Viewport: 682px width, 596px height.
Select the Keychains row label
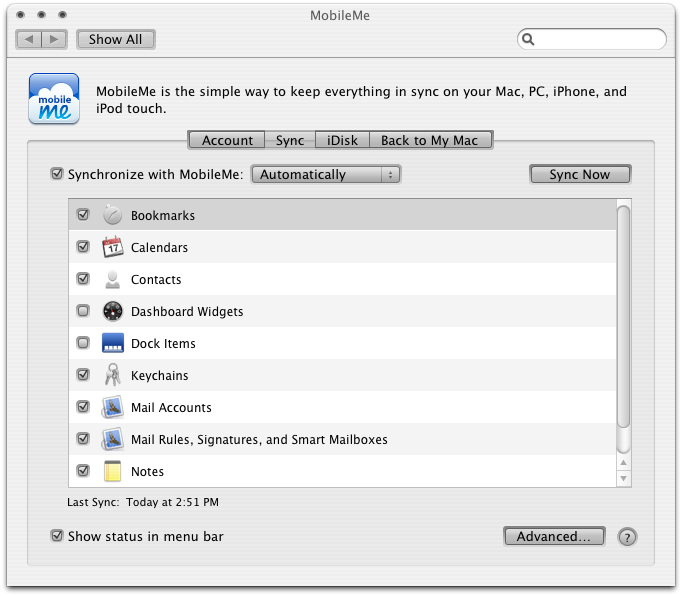[x=160, y=376]
